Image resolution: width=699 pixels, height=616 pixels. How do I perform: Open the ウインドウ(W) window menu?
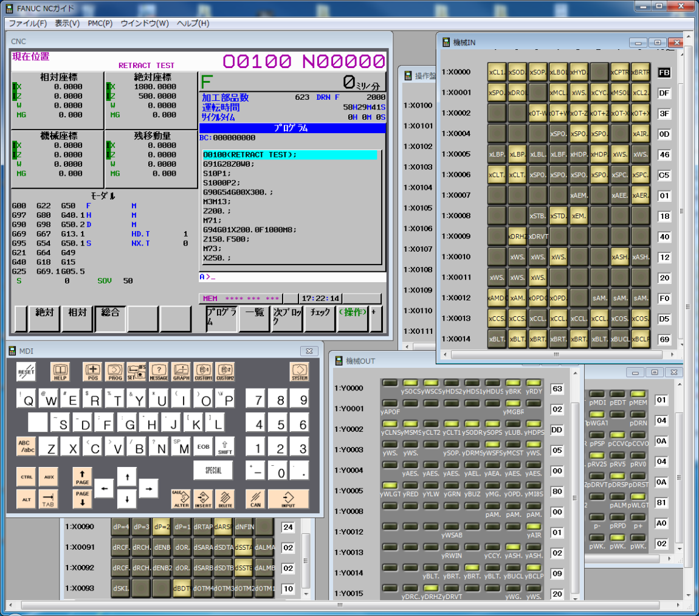click(x=145, y=23)
